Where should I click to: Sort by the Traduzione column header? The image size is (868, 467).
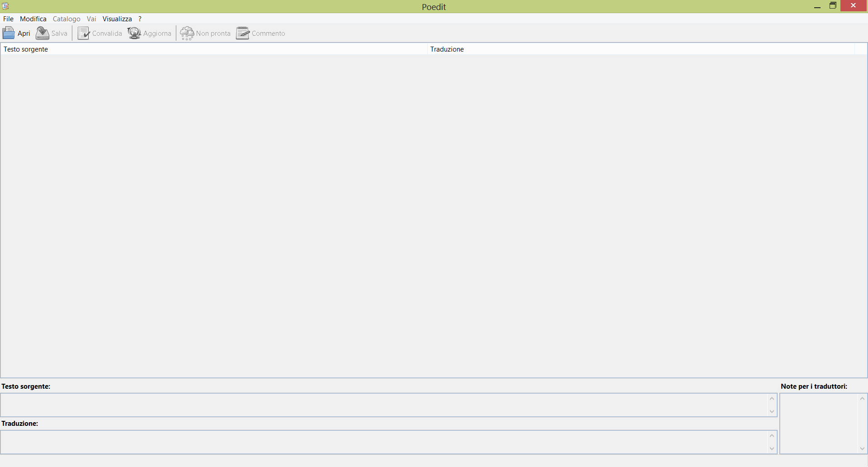641,49
